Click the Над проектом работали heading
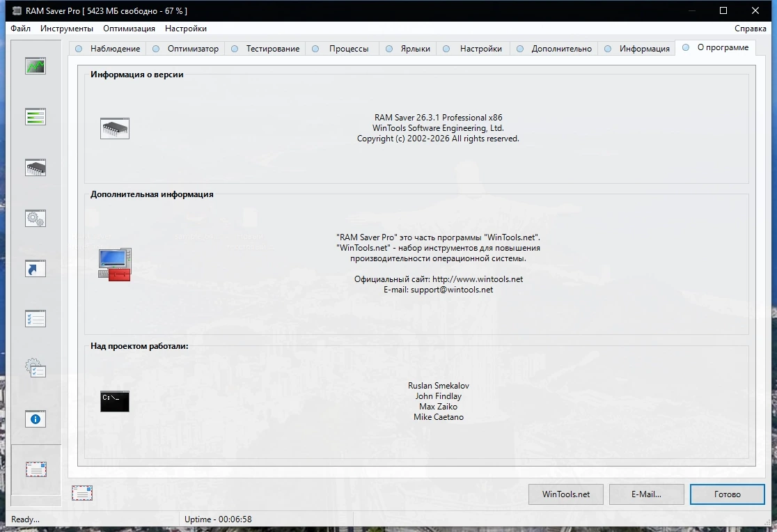The width and height of the screenshot is (777, 532). (139, 346)
